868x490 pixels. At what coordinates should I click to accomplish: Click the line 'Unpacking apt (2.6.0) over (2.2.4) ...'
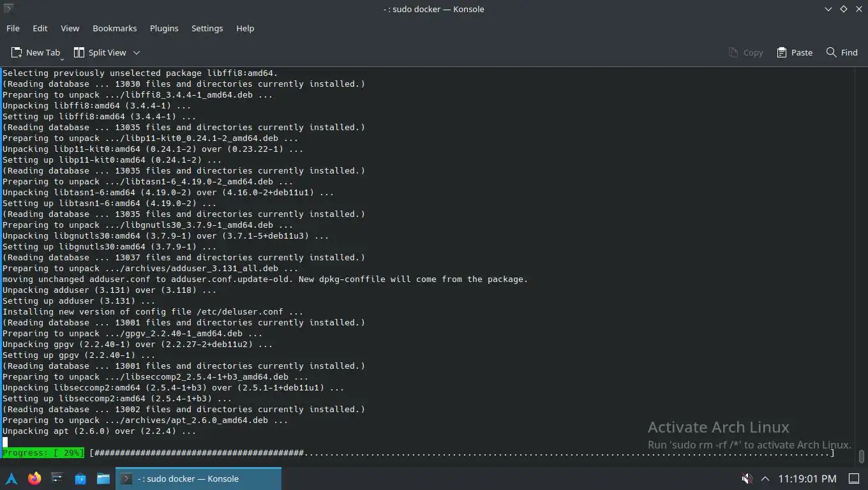100,431
